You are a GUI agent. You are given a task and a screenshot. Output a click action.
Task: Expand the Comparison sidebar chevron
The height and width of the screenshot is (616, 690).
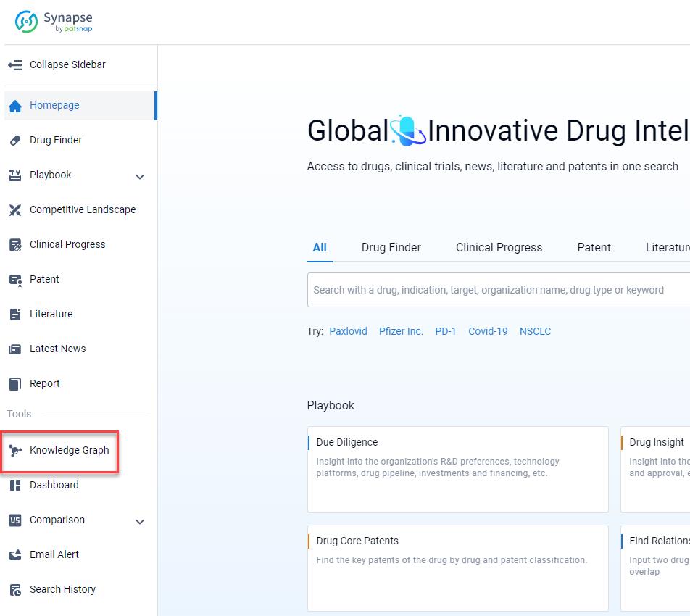[140, 521]
